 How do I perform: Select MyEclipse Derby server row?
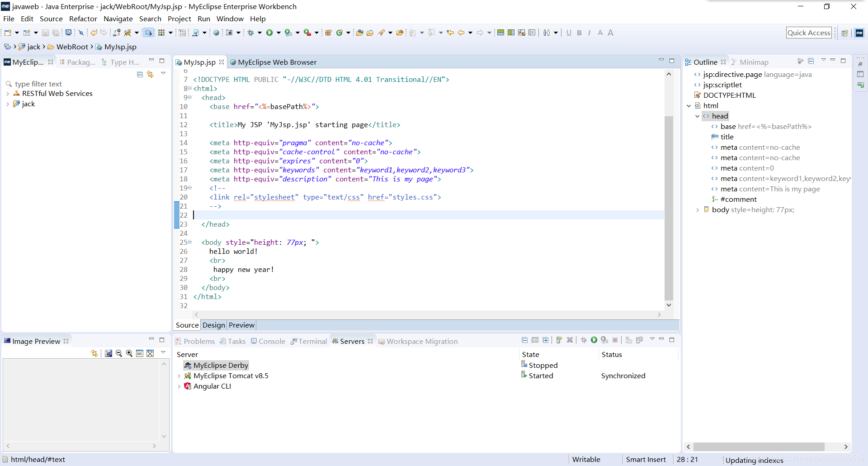point(216,366)
